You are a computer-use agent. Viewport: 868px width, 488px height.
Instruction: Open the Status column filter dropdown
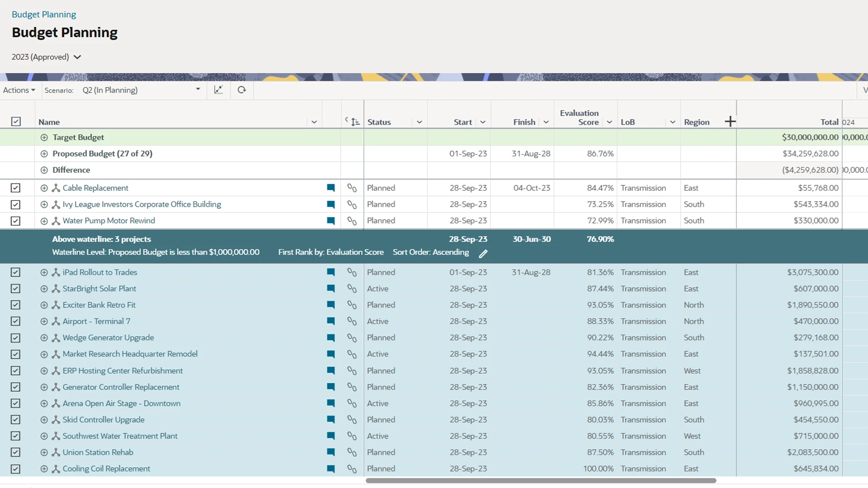pos(419,122)
